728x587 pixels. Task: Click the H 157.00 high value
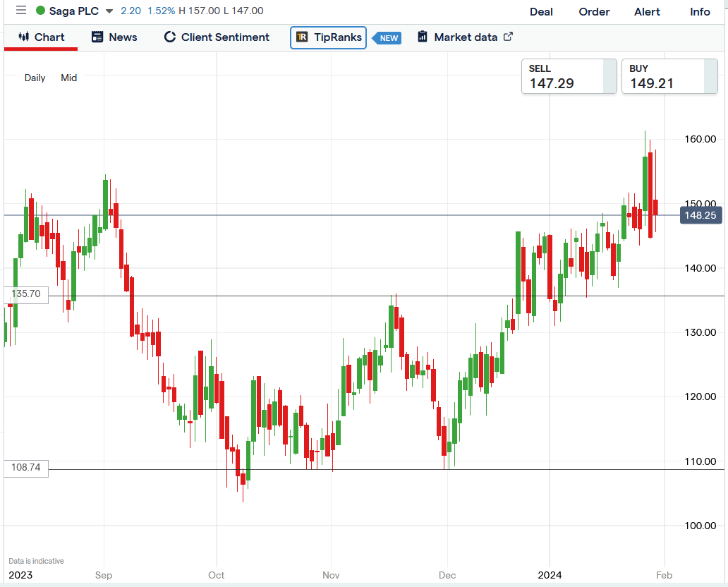click(199, 11)
